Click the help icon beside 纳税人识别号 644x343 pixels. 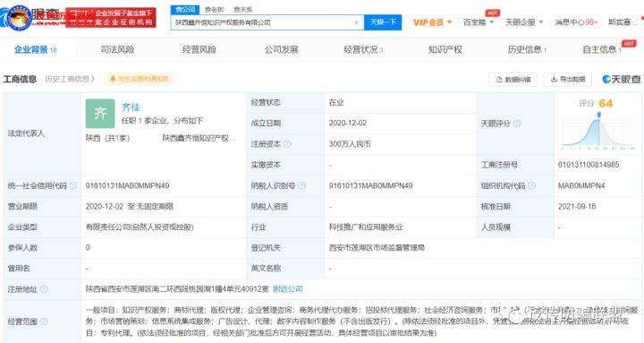pos(302,185)
